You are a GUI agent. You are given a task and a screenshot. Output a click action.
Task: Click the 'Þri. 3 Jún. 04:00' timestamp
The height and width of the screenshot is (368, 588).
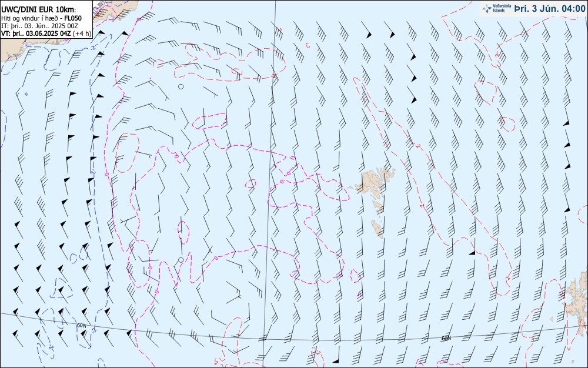point(550,9)
